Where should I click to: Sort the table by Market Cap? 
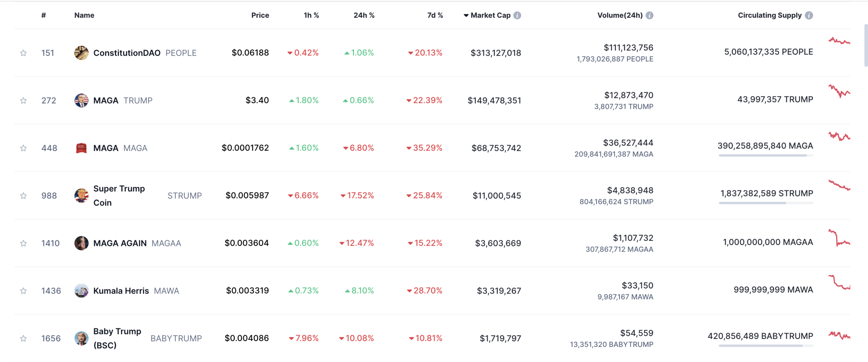point(490,15)
